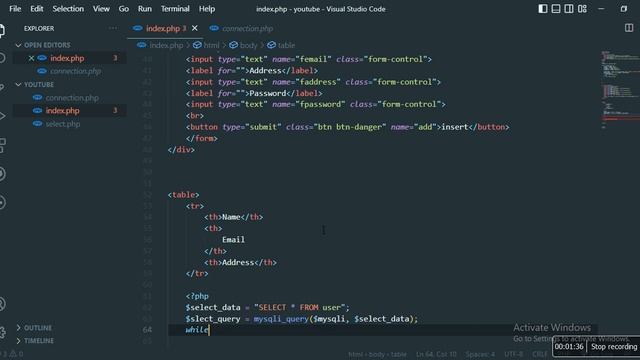Viewport: 640px width, 360px height.
Task: Open index.php in YOUTUBE folder
Action: [x=62, y=111]
